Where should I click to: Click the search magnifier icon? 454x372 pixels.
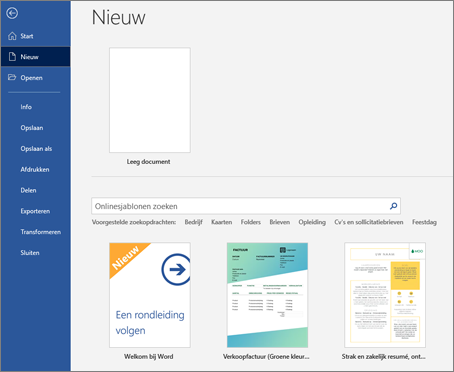(x=394, y=206)
